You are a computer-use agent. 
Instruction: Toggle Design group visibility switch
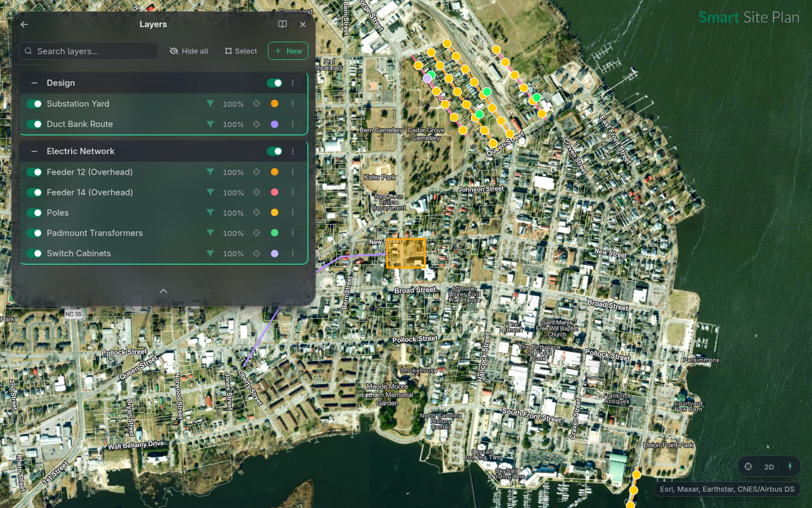coord(275,83)
